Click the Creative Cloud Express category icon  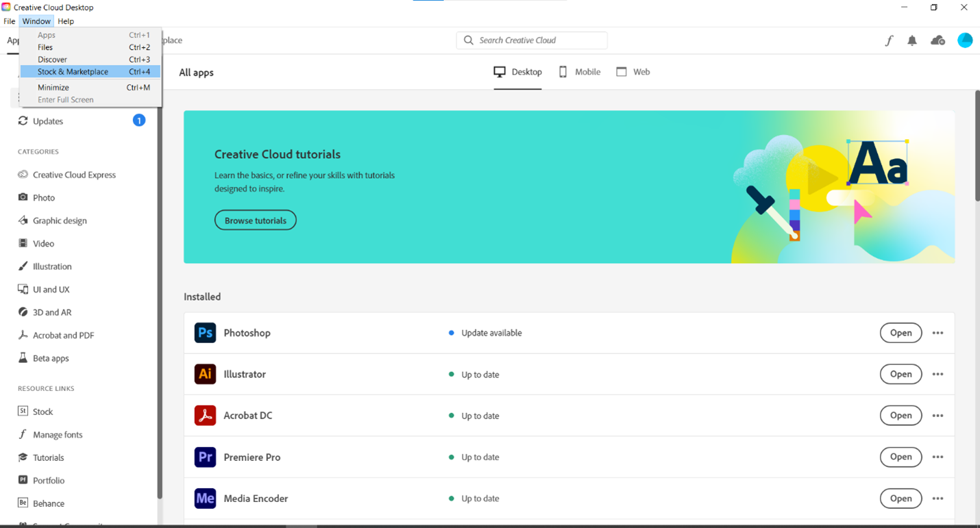click(x=23, y=175)
